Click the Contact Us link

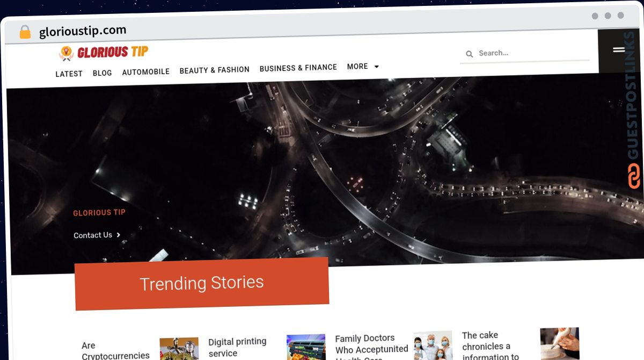pyautogui.click(x=97, y=235)
